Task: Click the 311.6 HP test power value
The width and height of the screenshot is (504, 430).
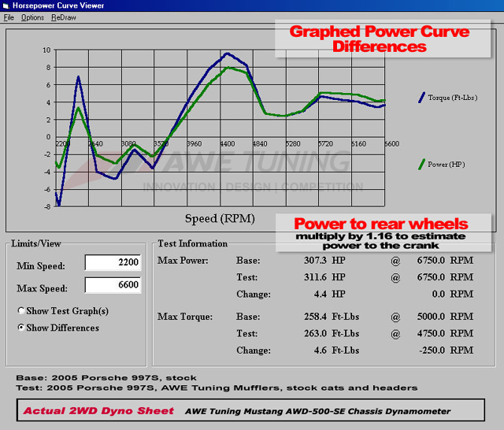Action: [x=324, y=277]
